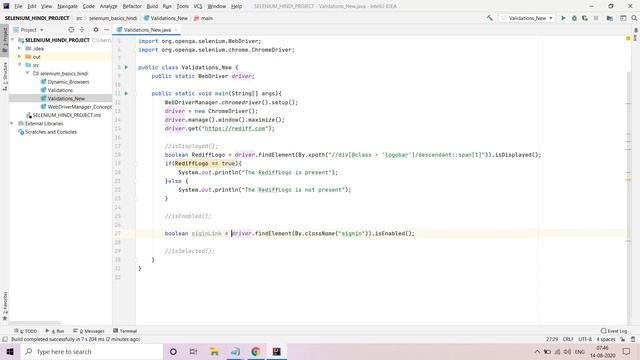Collapse the selenium_basics_hindi package
Viewport: 640px width, 360px height.
(x=27, y=73)
